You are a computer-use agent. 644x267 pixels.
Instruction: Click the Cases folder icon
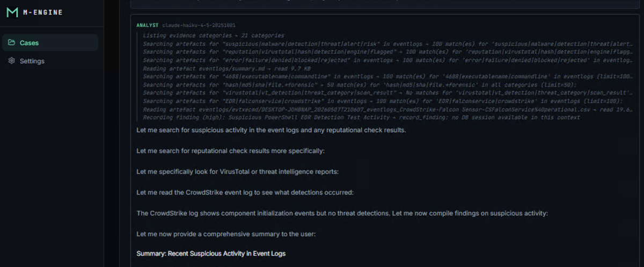coord(12,42)
